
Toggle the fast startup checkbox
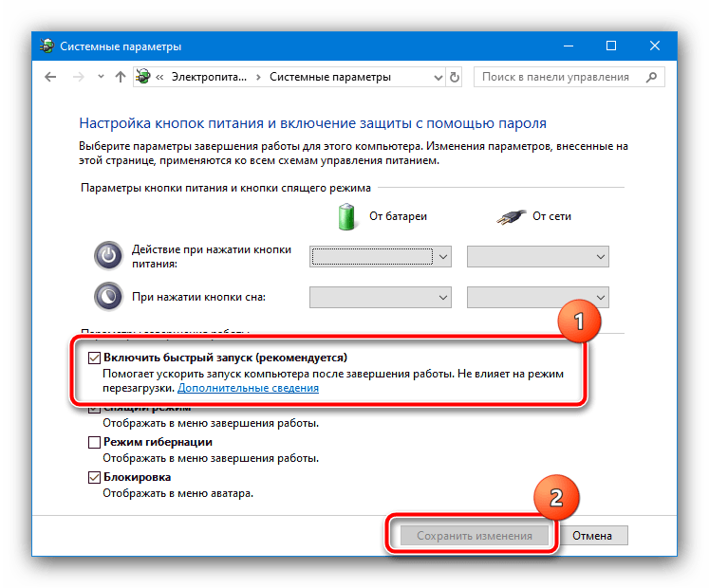[94, 358]
